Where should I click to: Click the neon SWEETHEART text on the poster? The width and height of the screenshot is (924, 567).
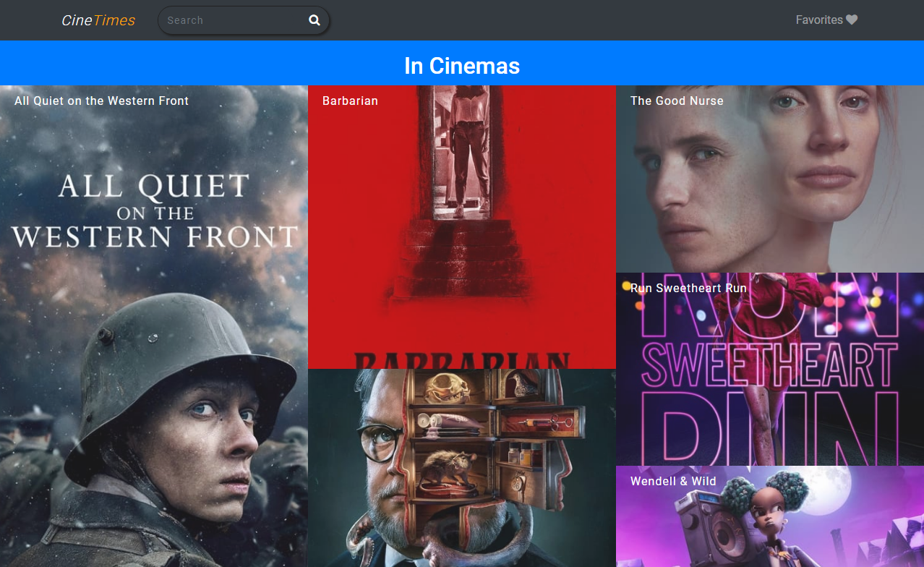tap(769, 364)
